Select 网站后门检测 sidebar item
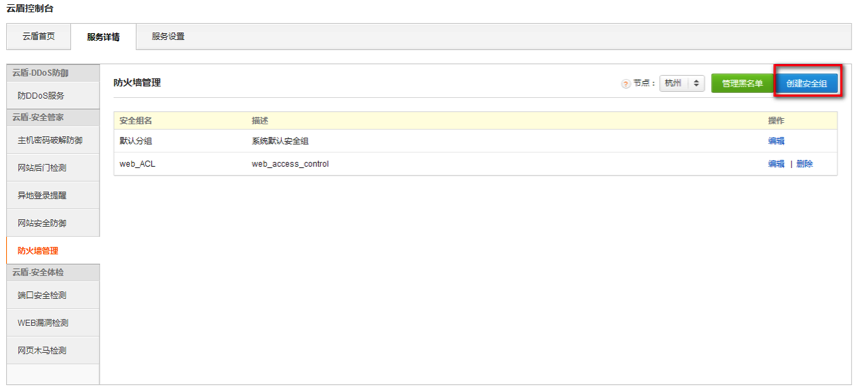 pyautogui.click(x=53, y=168)
